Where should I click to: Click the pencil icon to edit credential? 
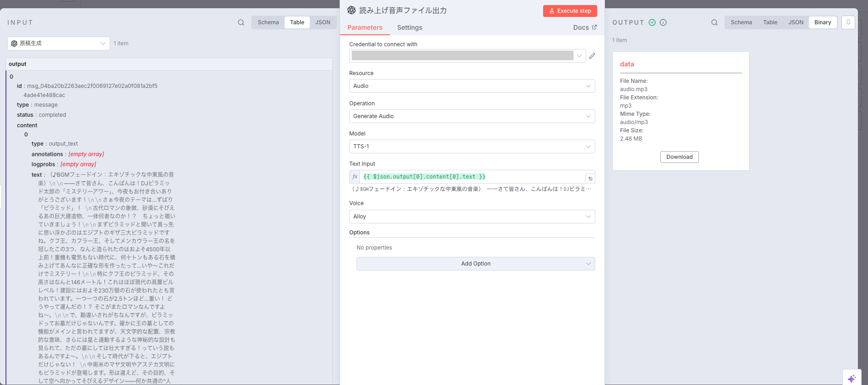click(x=592, y=56)
